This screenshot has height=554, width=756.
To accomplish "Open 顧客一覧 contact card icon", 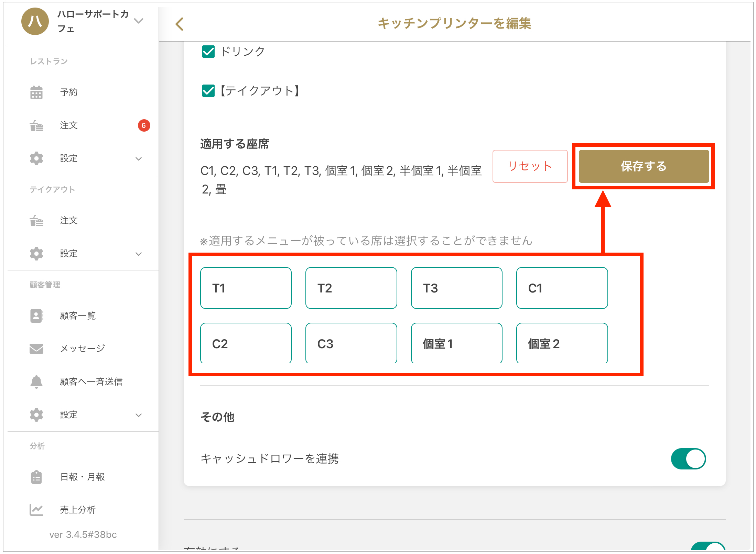I will coord(36,315).
